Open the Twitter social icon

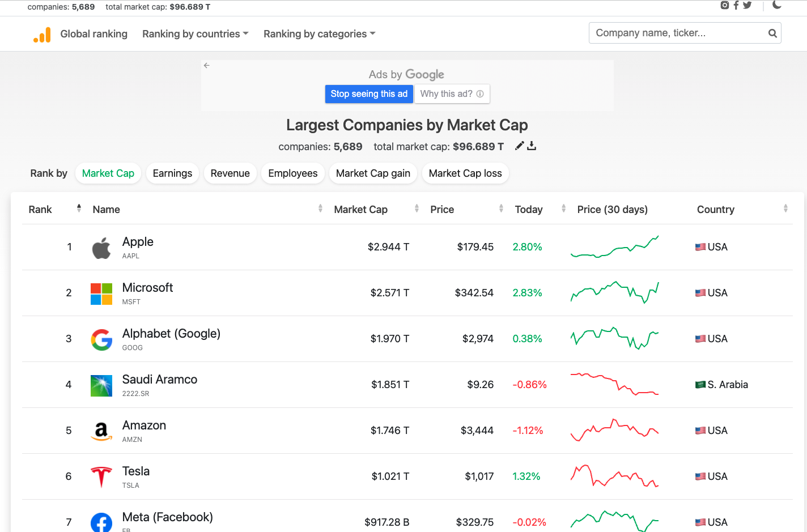coord(747,5)
